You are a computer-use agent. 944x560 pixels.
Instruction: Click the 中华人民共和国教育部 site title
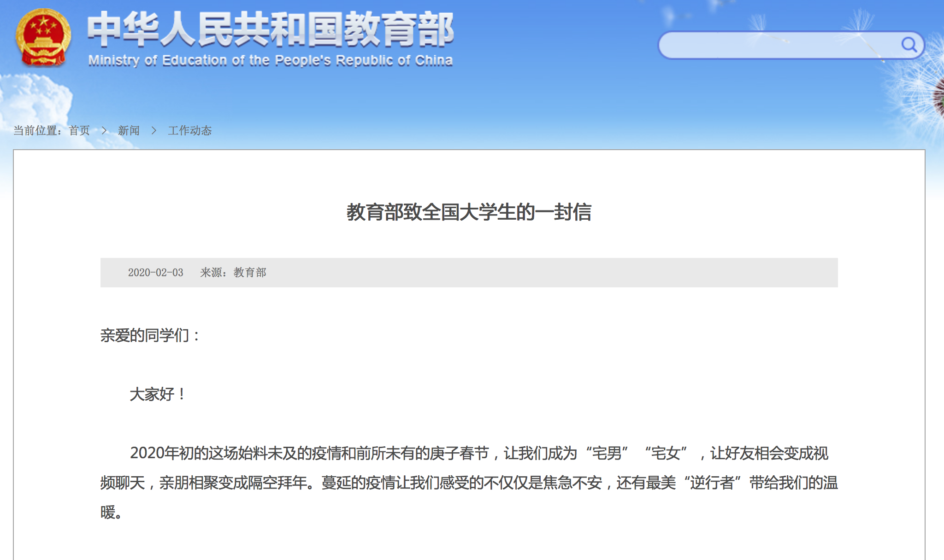(271, 29)
